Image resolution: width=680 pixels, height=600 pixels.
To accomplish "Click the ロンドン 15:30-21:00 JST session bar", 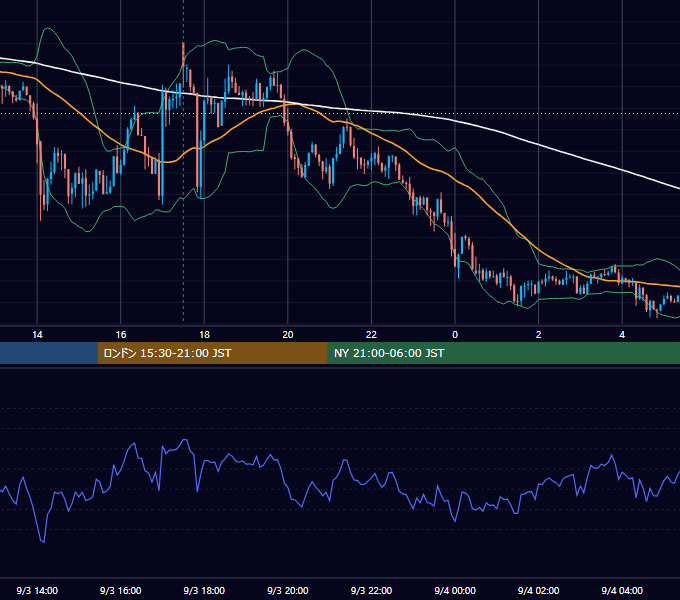I will pyautogui.click(x=212, y=353).
